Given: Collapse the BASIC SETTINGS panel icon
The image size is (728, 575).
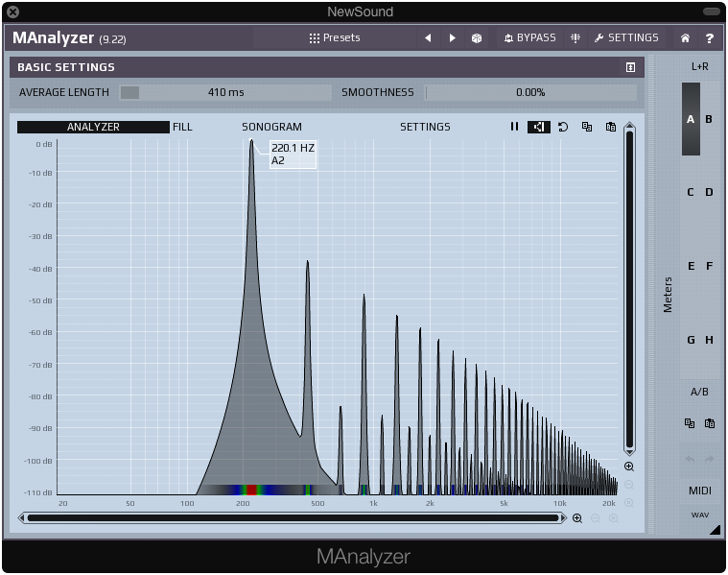Looking at the screenshot, I should click(630, 67).
